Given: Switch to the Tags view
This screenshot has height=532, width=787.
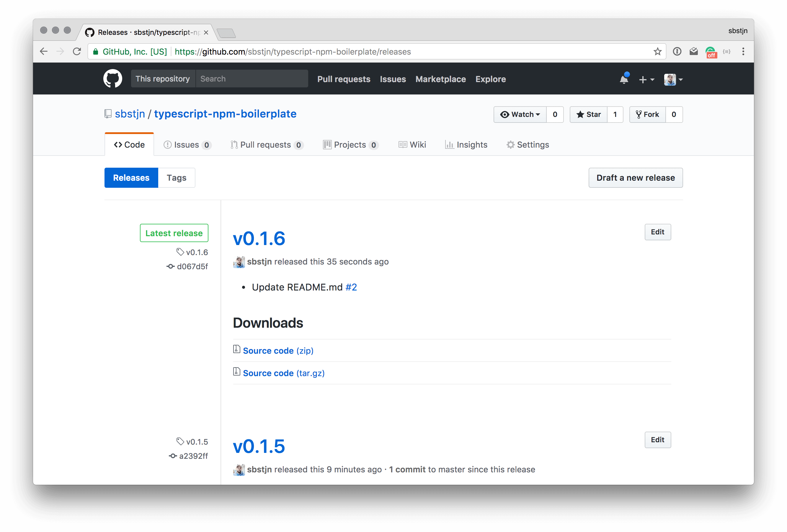Looking at the screenshot, I should [176, 177].
